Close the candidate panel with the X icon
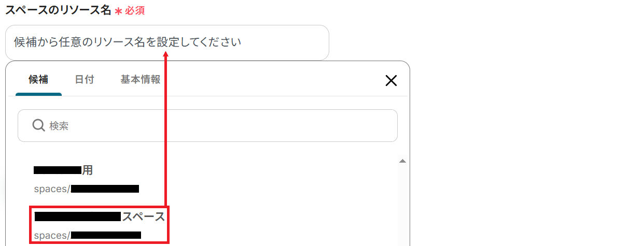The width and height of the screenshot is (644, 246). [391, 80]
